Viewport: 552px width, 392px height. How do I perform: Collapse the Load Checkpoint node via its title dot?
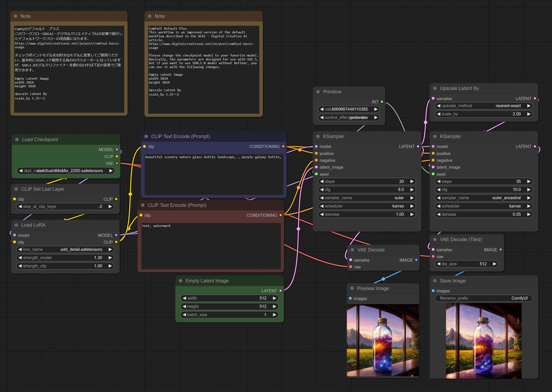pyautogui.click(x=17, y=140)
